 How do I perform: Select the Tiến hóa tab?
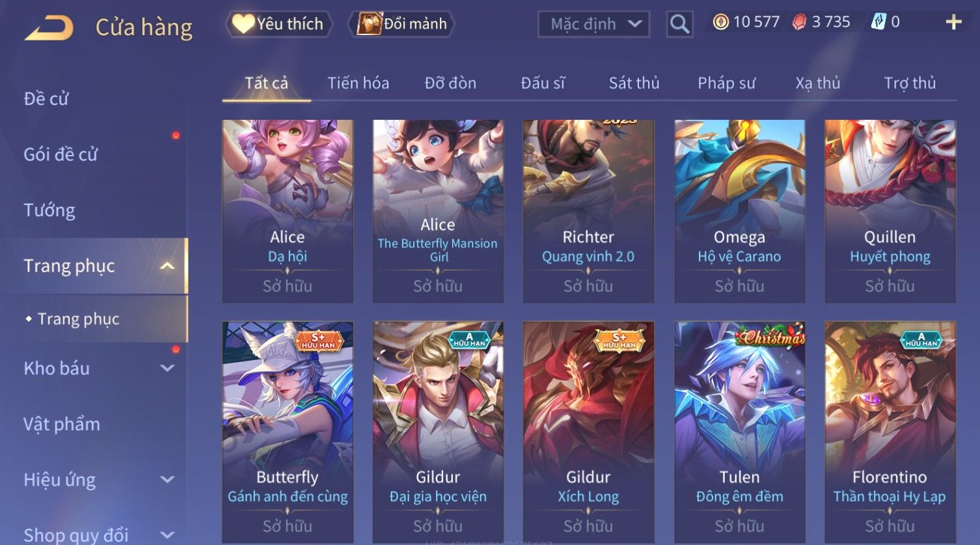tap(358, 83)
